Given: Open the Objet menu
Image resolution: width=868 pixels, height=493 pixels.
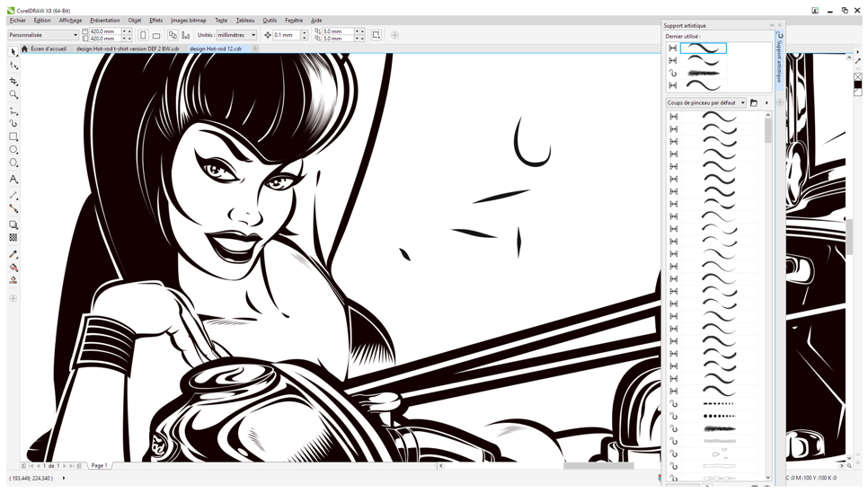Looking at the screenshot, I should click(x=135, y=21).
